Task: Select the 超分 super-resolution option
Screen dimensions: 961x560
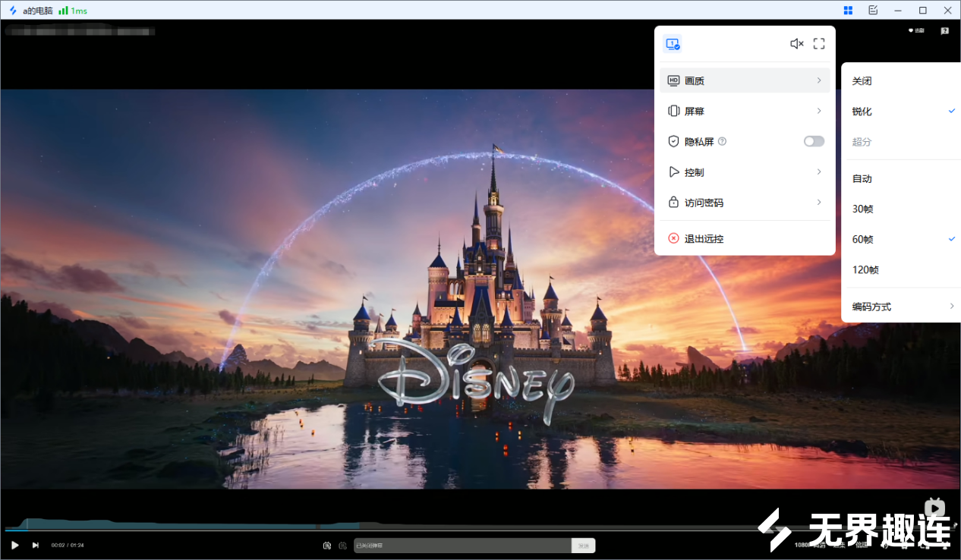Action: click(901, 142)
